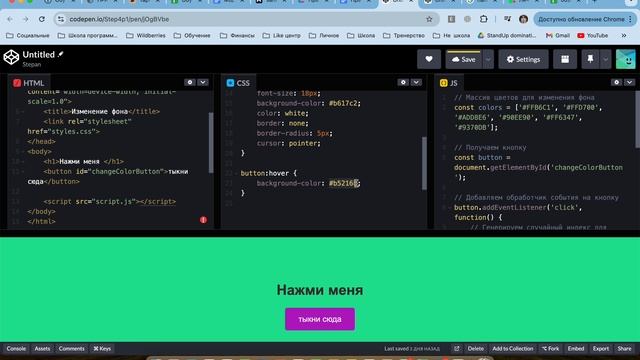Click the codepen.io address bar
This screenshot has height=360, width=640.
pos(245,19)
